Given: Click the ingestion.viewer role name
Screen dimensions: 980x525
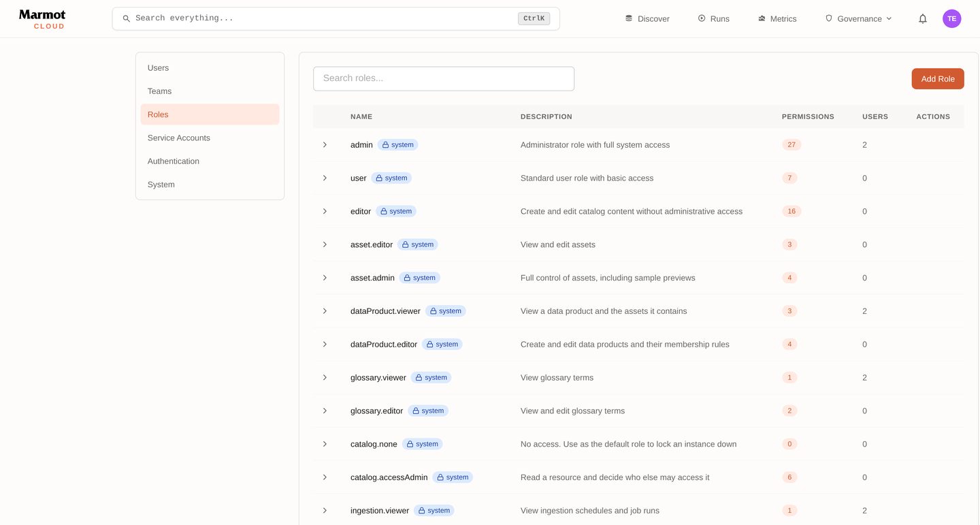Looking at the screenshot, I should tap(380, 511).
